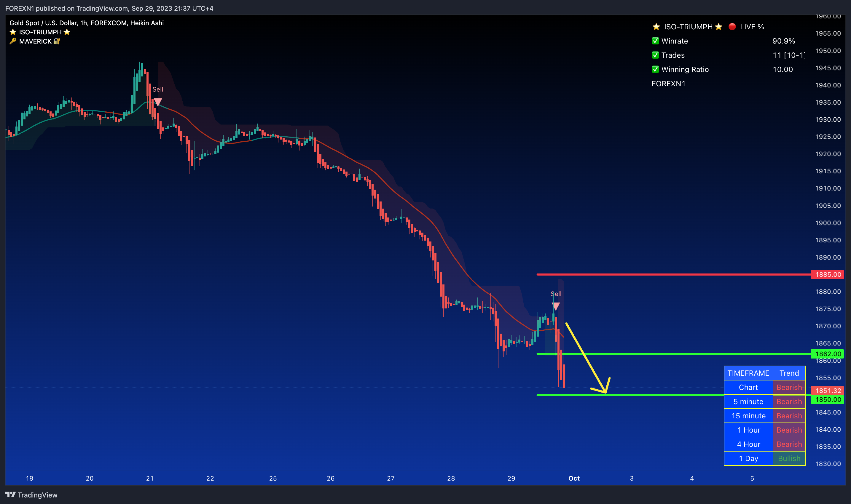Click the second Sell triangle marker near 29
Image resolution: width=851 pixels, height=504 pixels.
coord(556,306)
